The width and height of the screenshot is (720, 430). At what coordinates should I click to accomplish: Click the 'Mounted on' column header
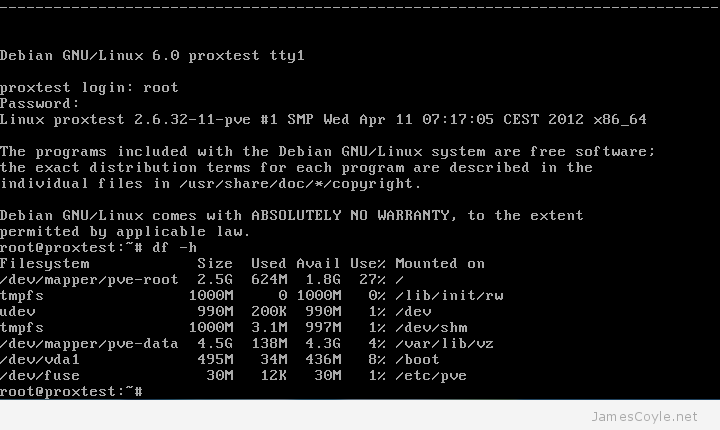pyautogui.click(x=440, y=264)
